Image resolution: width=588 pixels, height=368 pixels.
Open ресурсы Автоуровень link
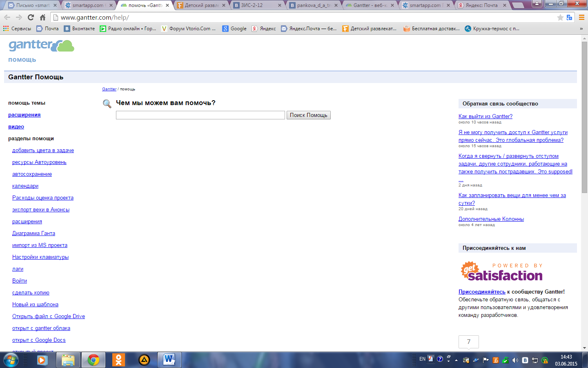39,162
